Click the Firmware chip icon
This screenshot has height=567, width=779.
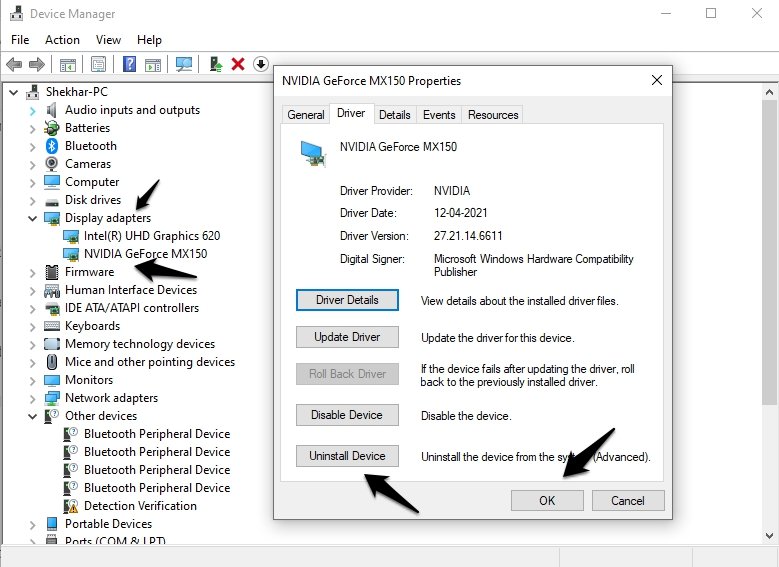coord(52,272)
